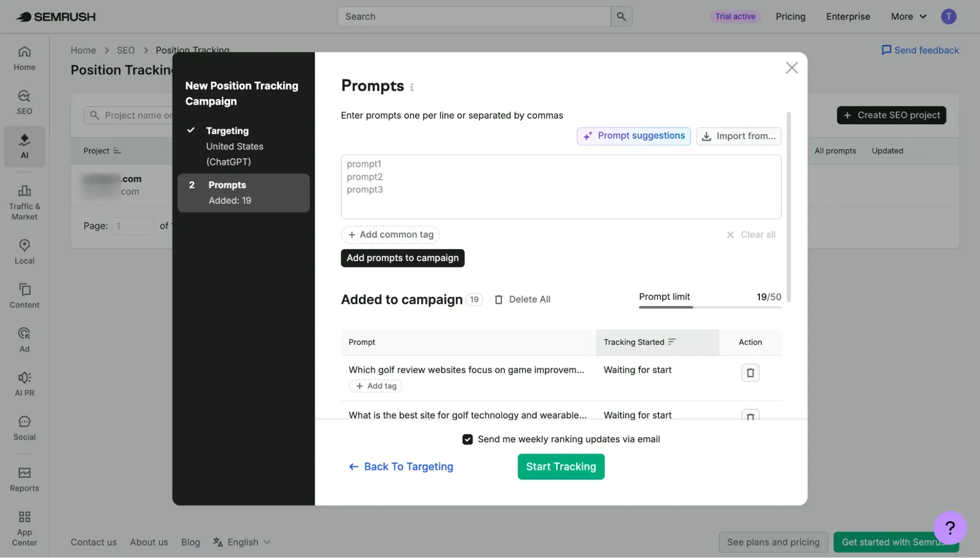Click the Trial active badge
This screenshot has width=980, height=558.
(x=735, y=17)
